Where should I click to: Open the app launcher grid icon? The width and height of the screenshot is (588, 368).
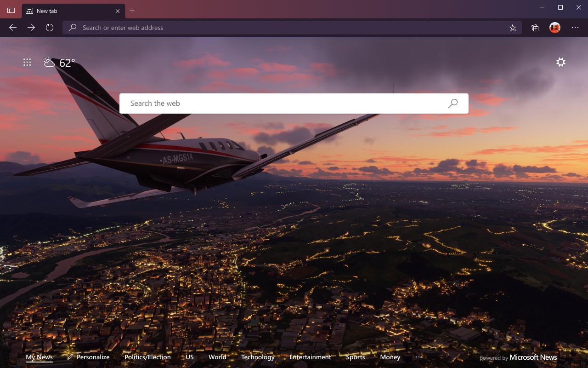27,62
